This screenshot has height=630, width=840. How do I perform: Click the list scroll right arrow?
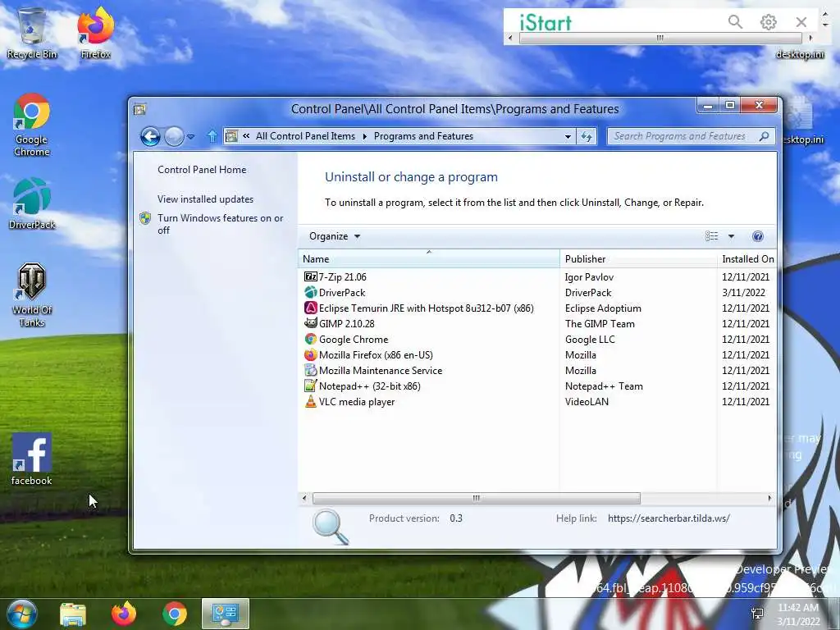point(769,498)
